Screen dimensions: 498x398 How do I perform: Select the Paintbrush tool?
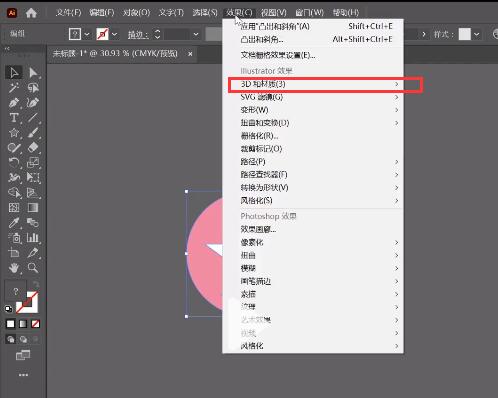[33, 133]
